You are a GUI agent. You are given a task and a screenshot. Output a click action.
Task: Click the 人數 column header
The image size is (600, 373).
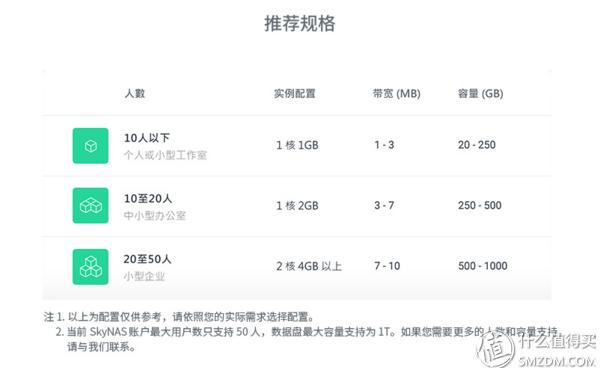pyautogui.click(x=135, y=93)
